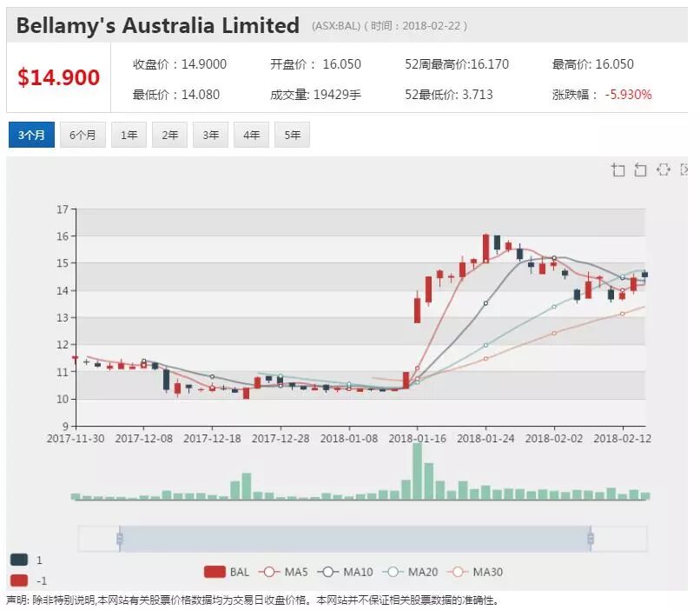
Task: Click the 2018-02-02 axis date label
Action: (554, 439)
